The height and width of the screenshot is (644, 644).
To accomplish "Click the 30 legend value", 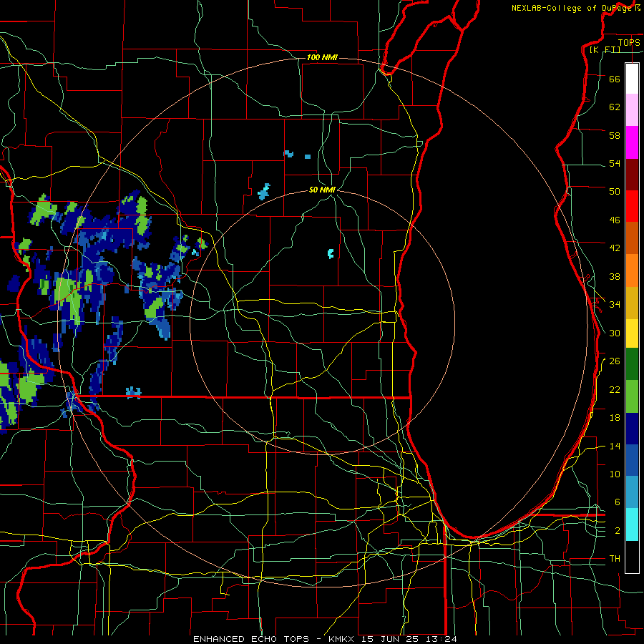I will coord(615,333).
